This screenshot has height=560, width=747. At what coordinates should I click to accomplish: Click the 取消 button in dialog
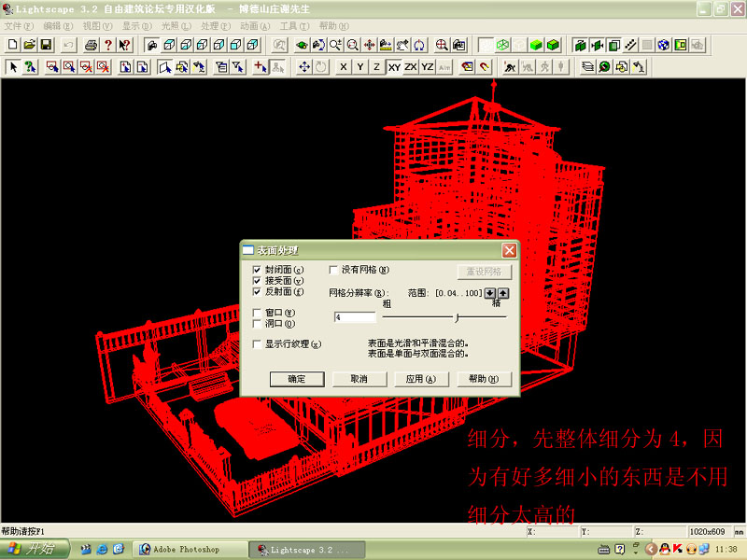pos(359,379)
